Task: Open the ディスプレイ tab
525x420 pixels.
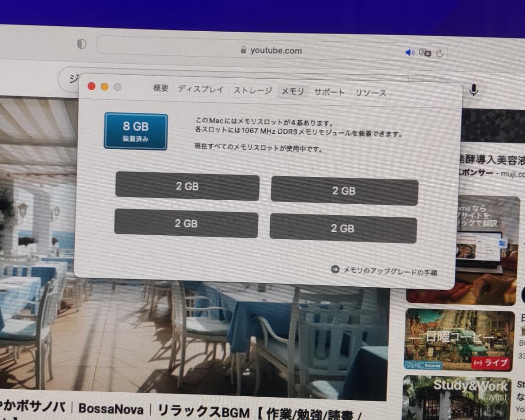Action: coord(200,89)
